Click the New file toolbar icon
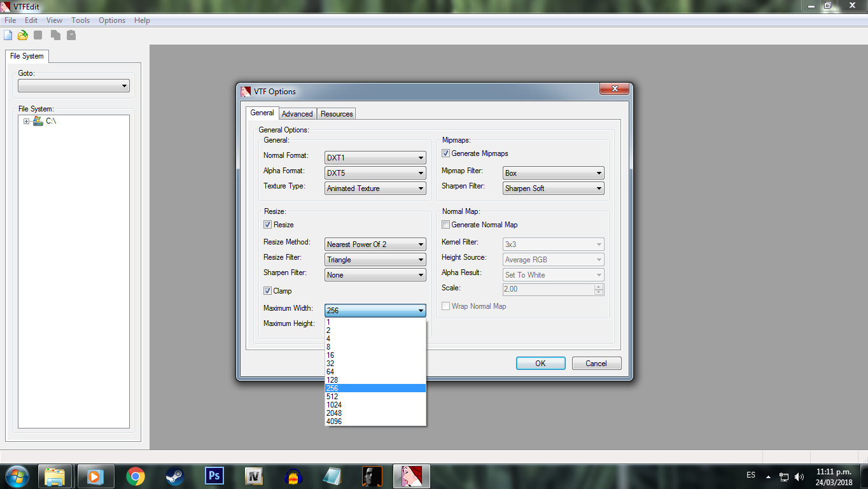Viewport: 868px width, 489px height. 8,35
